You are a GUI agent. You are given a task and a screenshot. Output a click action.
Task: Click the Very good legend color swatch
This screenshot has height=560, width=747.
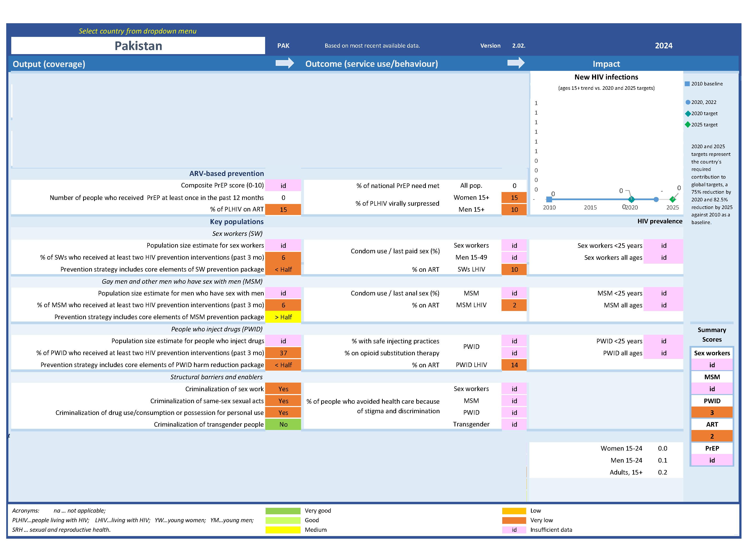tap(283, 511)
